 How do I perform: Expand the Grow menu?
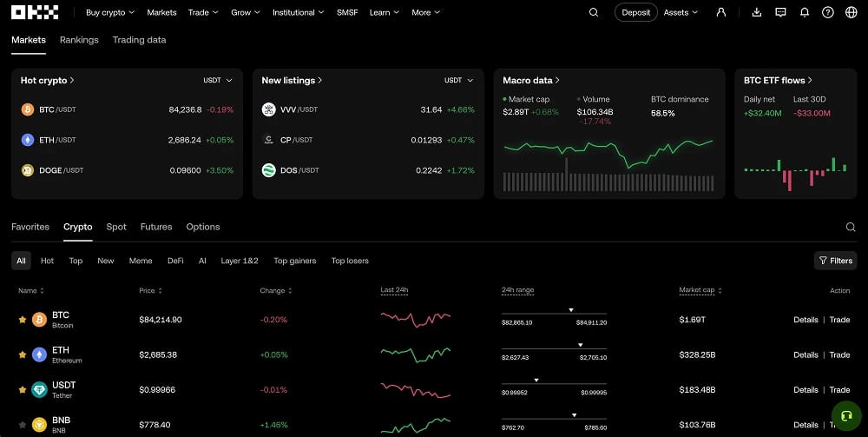click(x=246, y=12)
